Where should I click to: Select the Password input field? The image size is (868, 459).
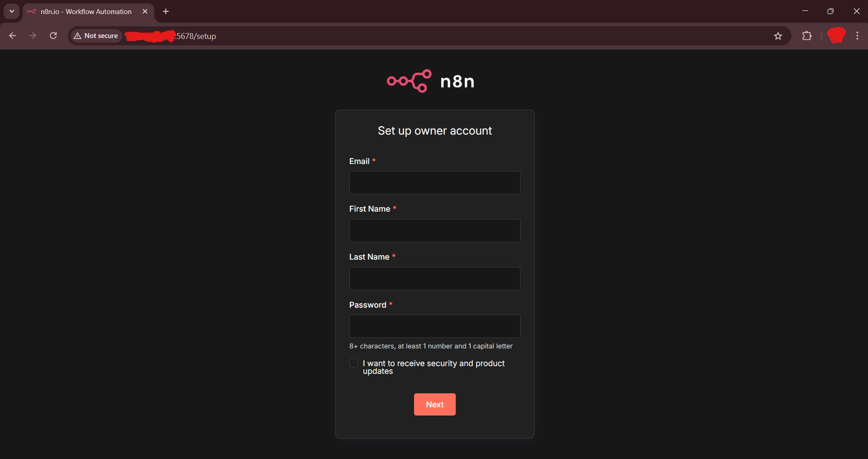(x=434, y=326)
